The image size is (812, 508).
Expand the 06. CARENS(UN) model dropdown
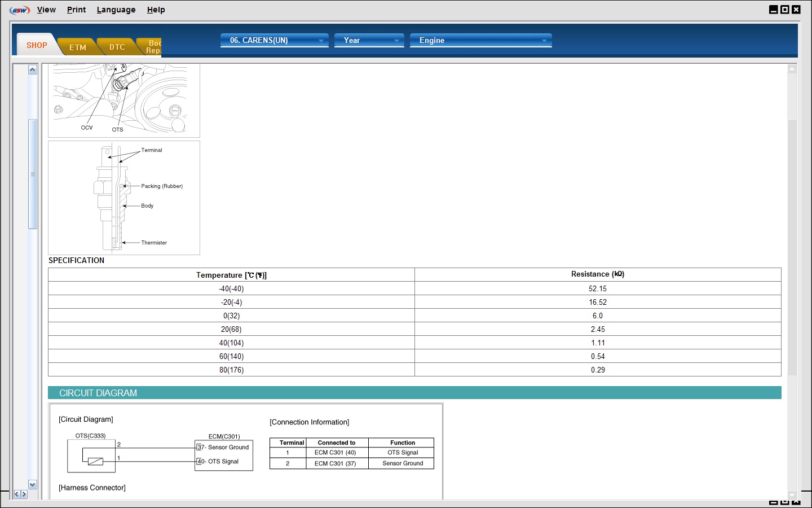[x=274, y=40]
